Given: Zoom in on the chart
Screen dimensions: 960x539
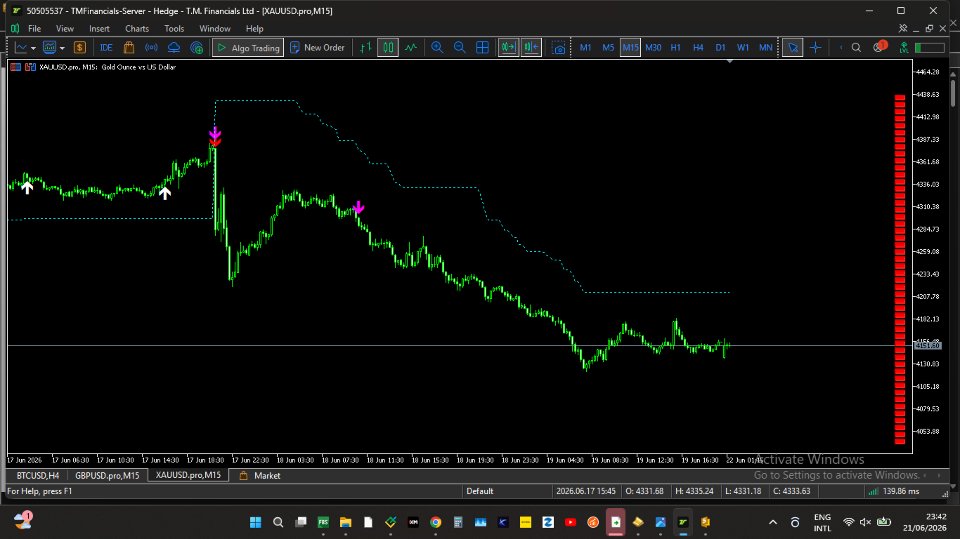Looking at the screenshot, I should [x=437, y=47].
